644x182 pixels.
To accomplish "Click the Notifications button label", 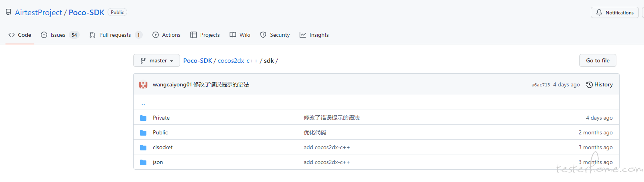I will click(619, 12).
